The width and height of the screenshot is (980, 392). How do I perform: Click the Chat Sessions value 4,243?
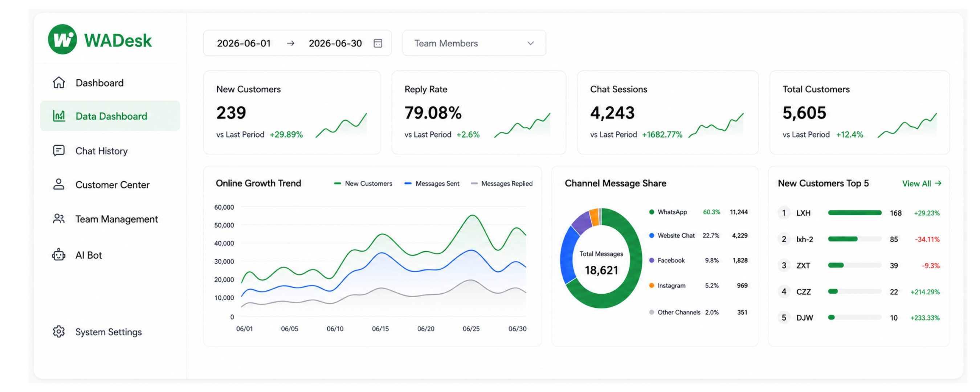613,113
